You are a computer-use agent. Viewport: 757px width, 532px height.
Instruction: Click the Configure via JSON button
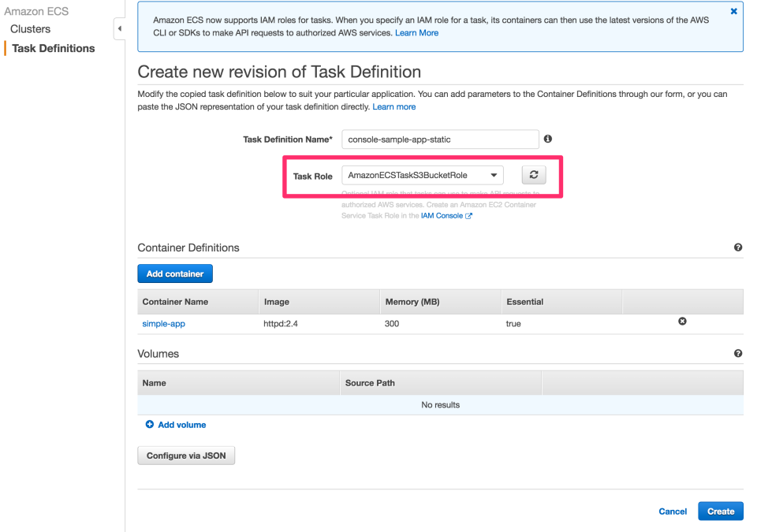(x=186, y=455)
